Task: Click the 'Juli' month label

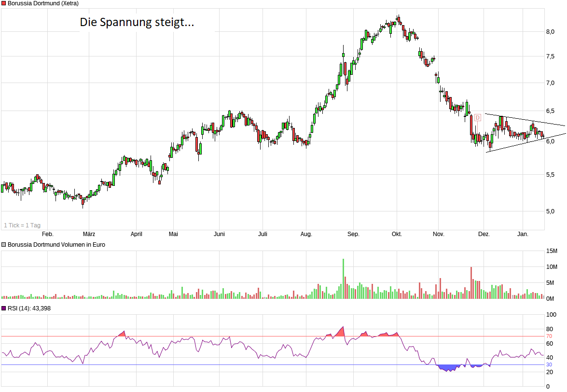Action: [263, 234]
